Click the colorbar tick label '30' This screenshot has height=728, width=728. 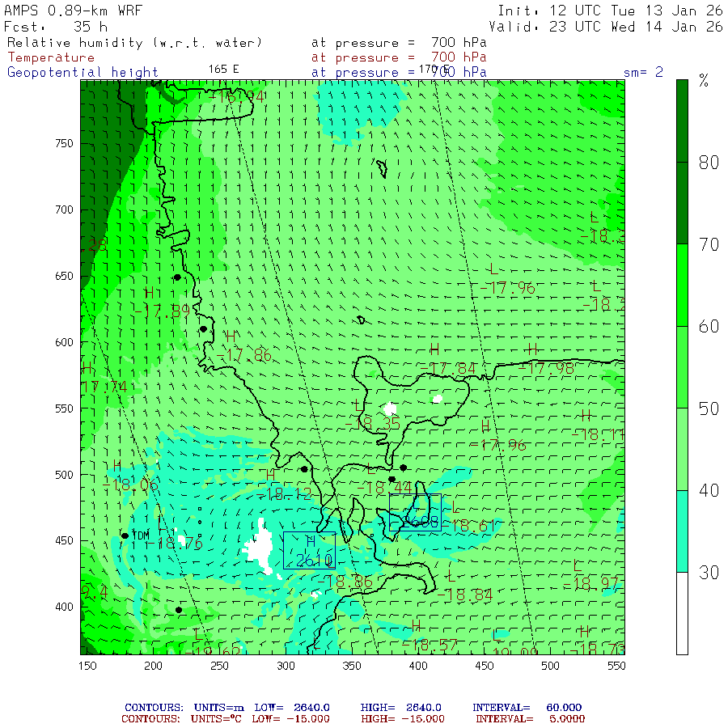[709, 573]
